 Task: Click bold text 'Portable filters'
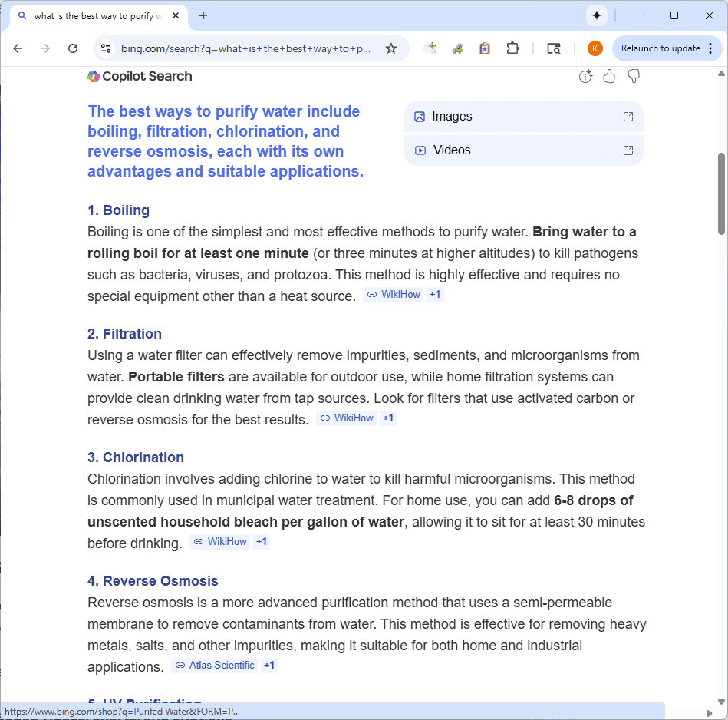[176, 377]
